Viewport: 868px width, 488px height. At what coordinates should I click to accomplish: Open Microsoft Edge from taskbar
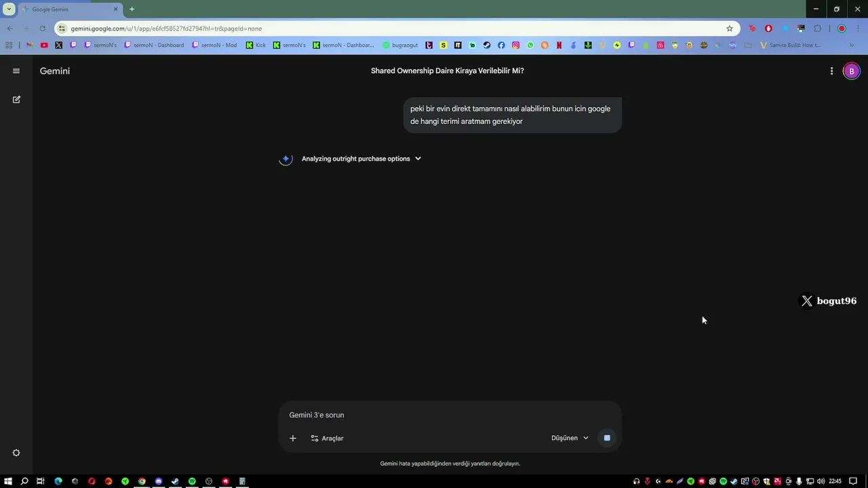pos(58,481)
